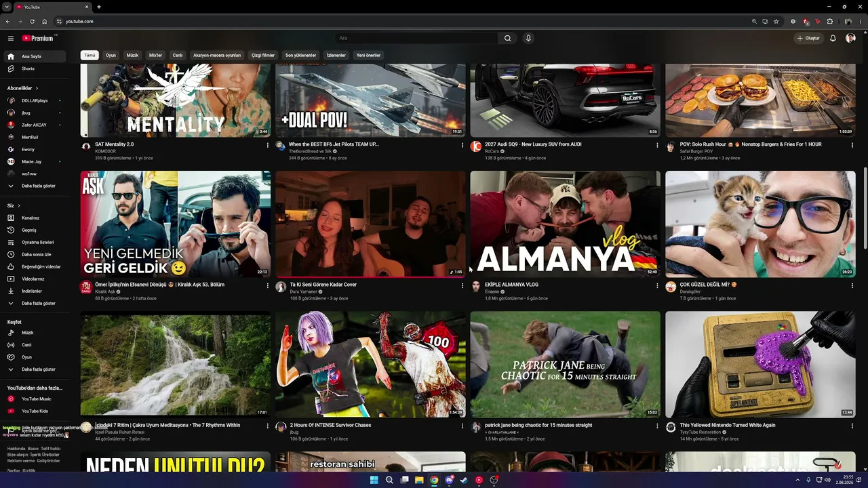Open video title 2 Hours Of INTENSE Survivor Chases
The width and height of the screenshot is (868, 488).
point(330,425)
